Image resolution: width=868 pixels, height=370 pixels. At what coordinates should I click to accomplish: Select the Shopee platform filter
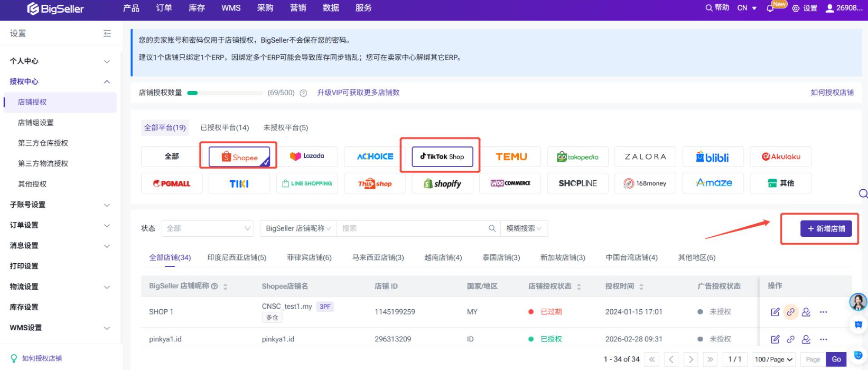(x=239, y=157)
